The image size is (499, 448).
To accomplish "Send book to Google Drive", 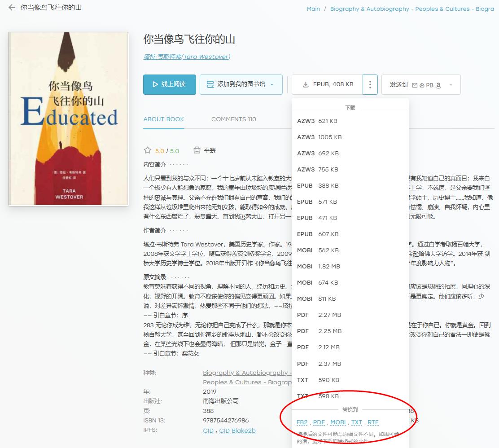I will coord(422,85).
